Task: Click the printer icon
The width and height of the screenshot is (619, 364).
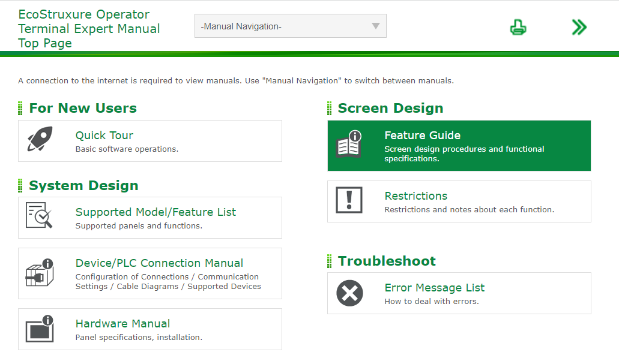Action: (518, 27)
